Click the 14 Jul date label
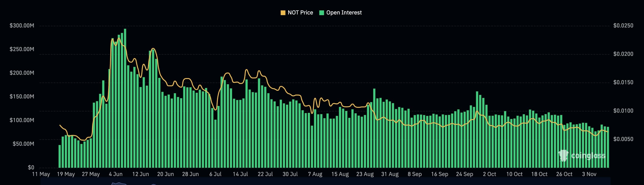 click(240, 174)
